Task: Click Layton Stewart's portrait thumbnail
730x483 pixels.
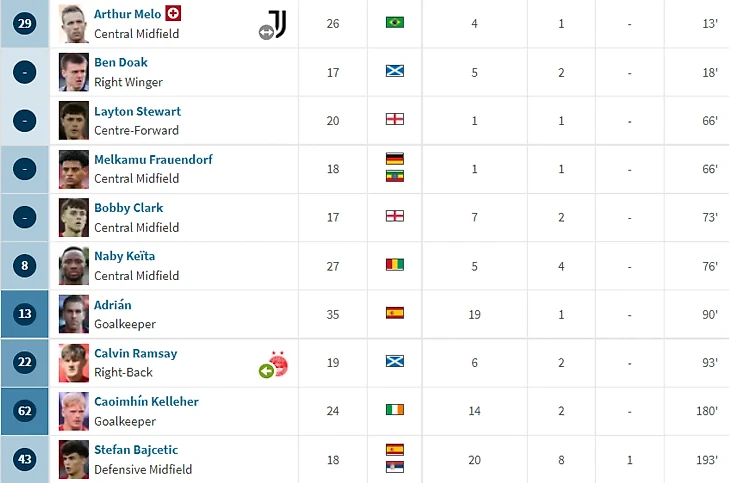Action: [x=73, y=120]
